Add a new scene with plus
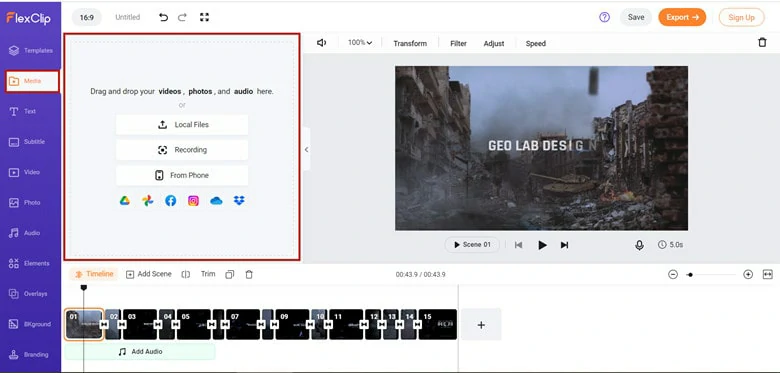 coord(481,325)
